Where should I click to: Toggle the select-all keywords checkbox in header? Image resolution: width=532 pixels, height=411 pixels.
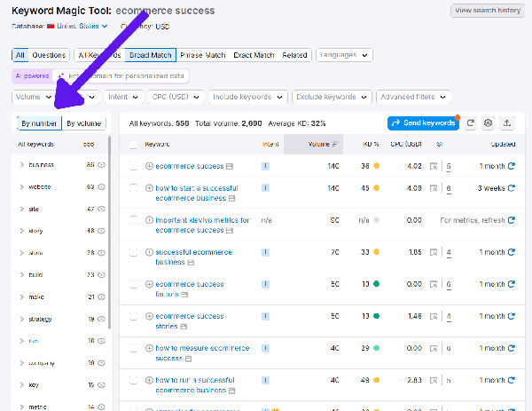pyautogui.click(x=133, y=145)
